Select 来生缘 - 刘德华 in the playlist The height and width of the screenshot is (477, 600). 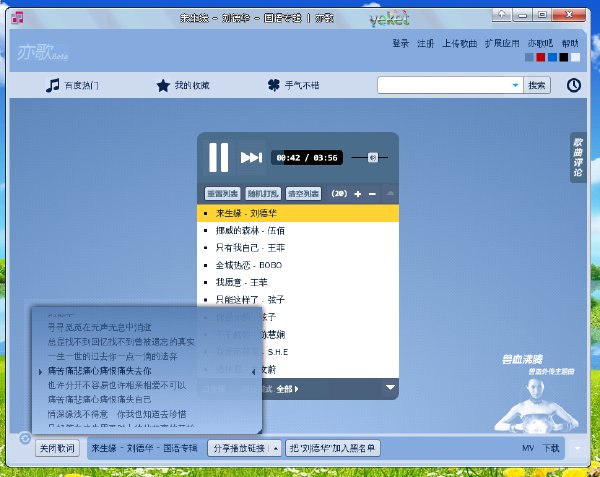coord(298,213)
